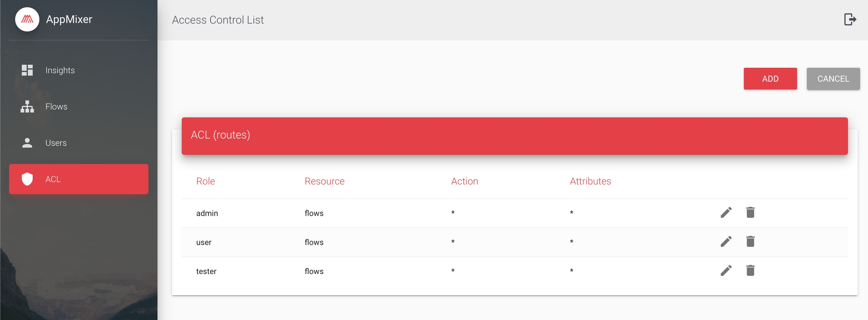Delete the tester role ACL rule
This screenshot has width=868, height=320.
point(750,271)
